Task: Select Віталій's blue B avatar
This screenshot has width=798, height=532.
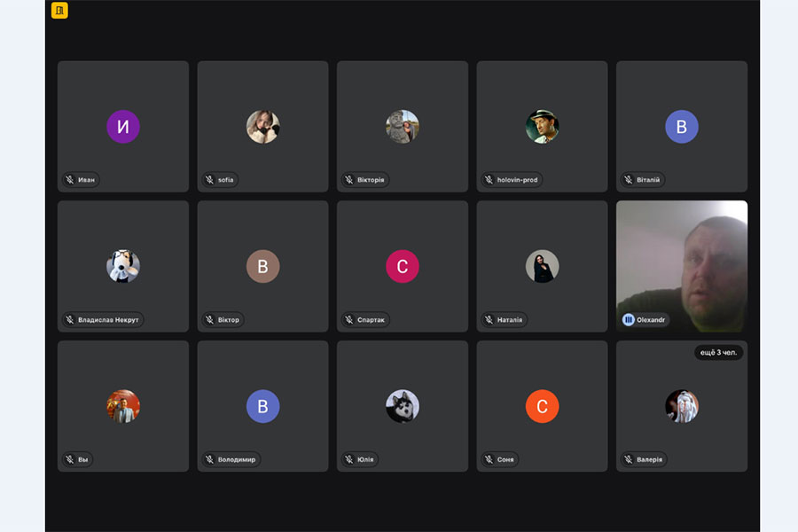Action: (682, 126)
